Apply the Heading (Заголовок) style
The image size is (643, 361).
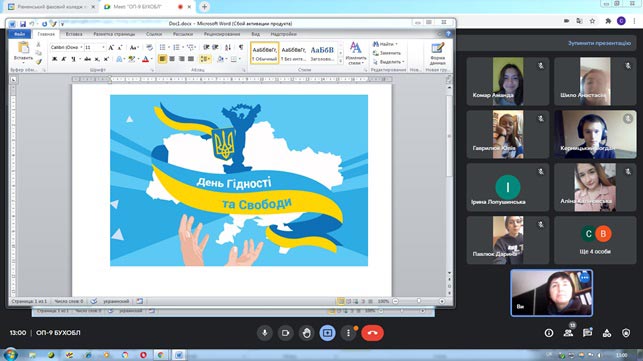pos(322,53)
